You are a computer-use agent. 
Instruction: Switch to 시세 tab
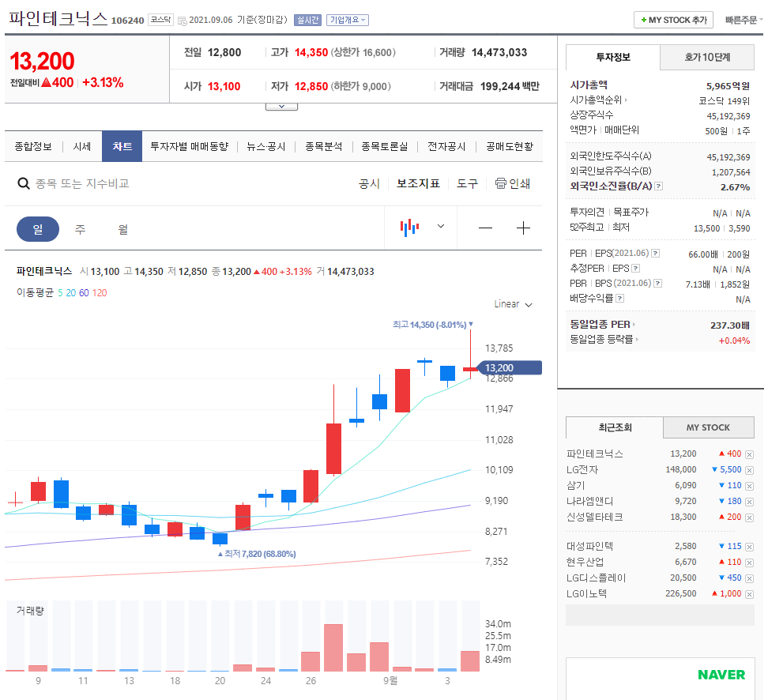pyautogui.click(x=82, y=146)
